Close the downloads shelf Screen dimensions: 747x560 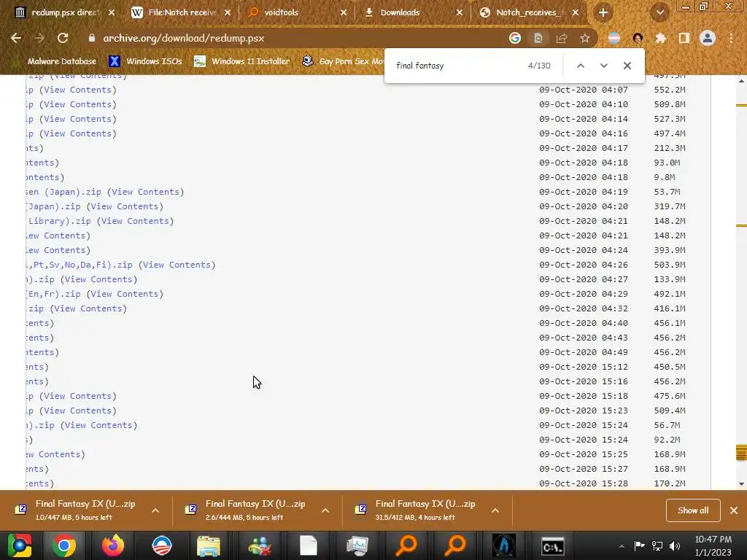tap(734, 510)
